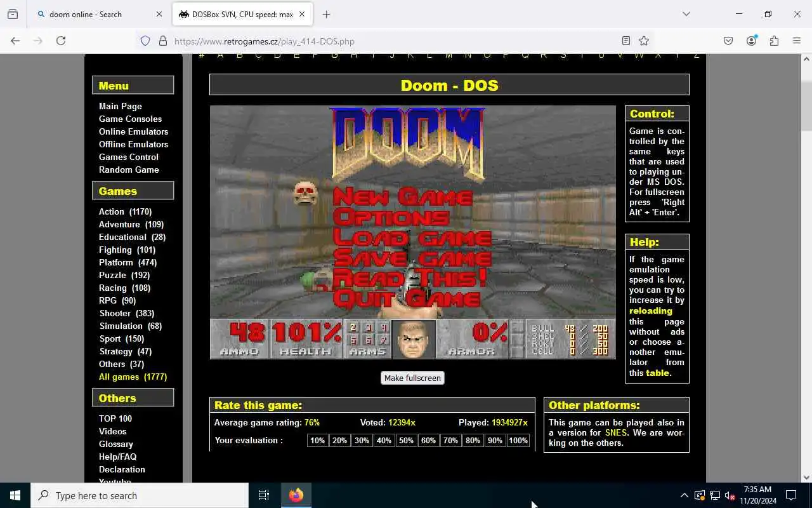The image size is (812, 508).
Task: Browse Action (1170) games
Action: [x=125, y=211]
